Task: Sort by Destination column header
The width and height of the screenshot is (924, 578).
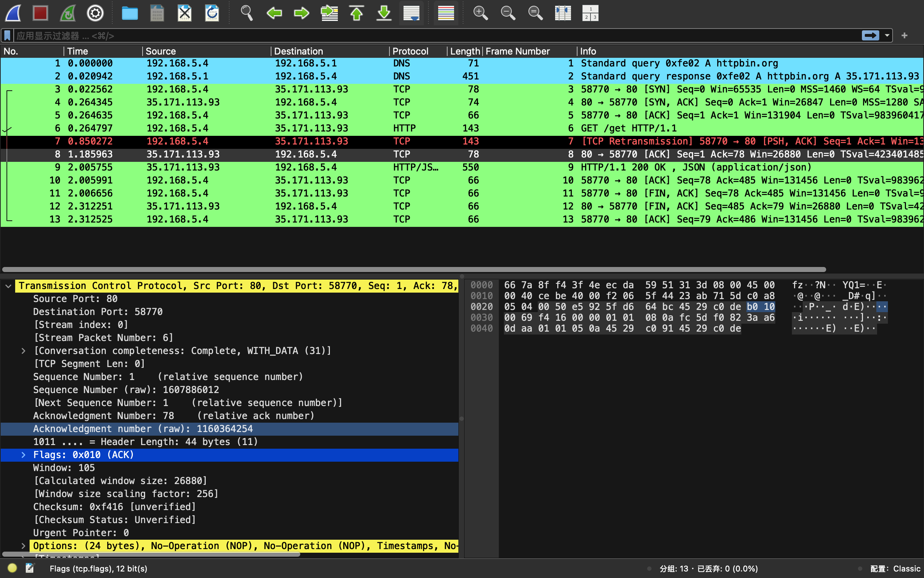Action: pyautogui.click(x=330, y=51)
